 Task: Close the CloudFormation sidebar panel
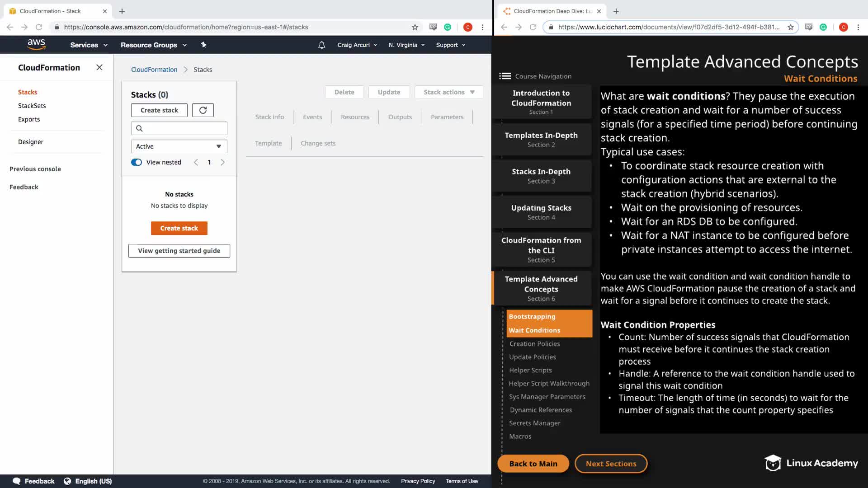pyautogui.click(x=99, y=67)
